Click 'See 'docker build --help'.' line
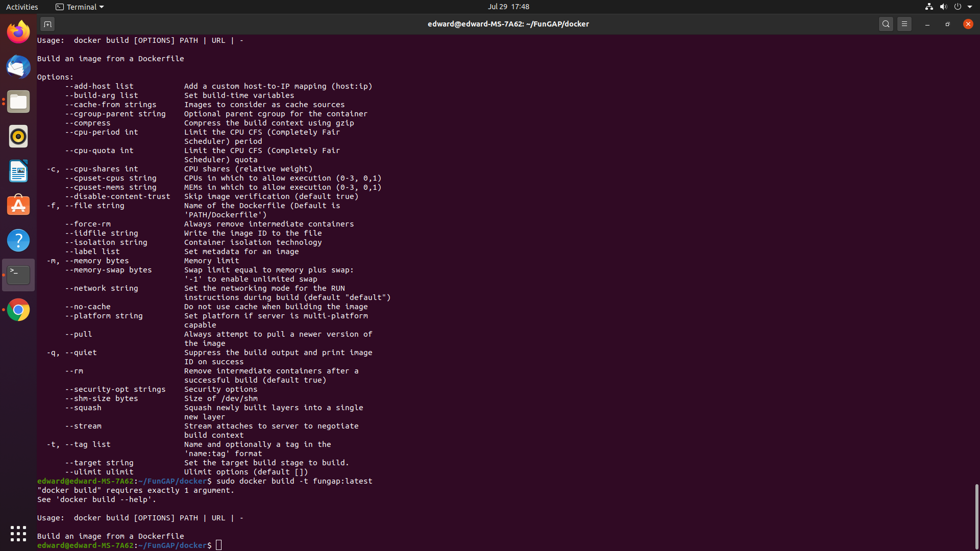The image size is (980, 551). (97, 499)
